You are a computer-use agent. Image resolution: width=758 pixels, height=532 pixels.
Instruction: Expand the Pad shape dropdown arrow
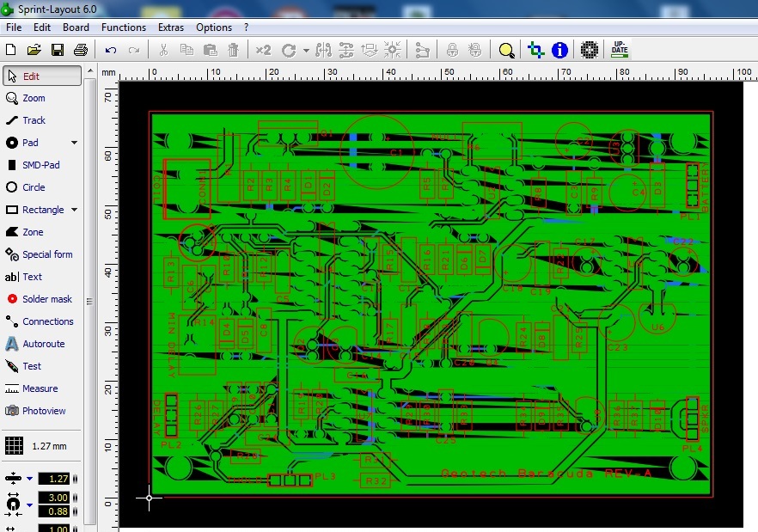(74, 143)
